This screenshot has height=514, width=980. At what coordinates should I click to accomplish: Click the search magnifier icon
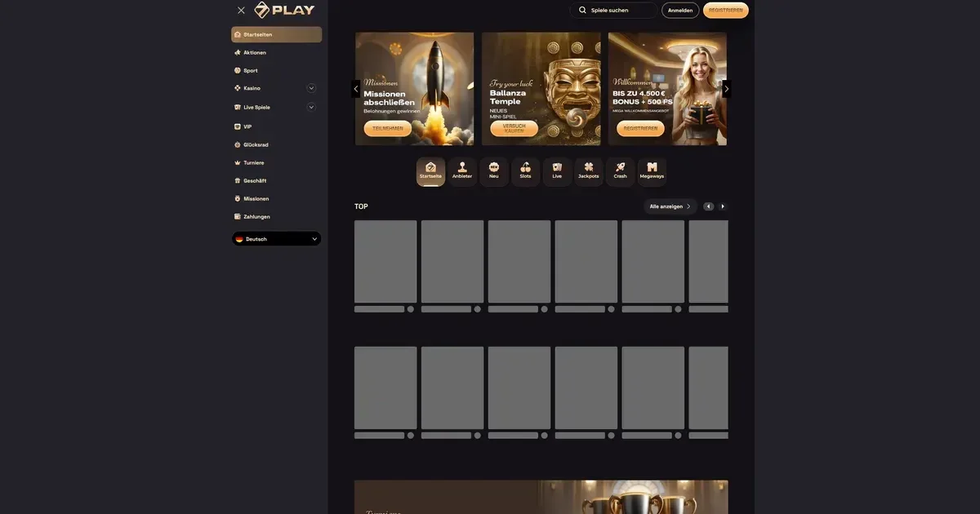click(582, 10)
